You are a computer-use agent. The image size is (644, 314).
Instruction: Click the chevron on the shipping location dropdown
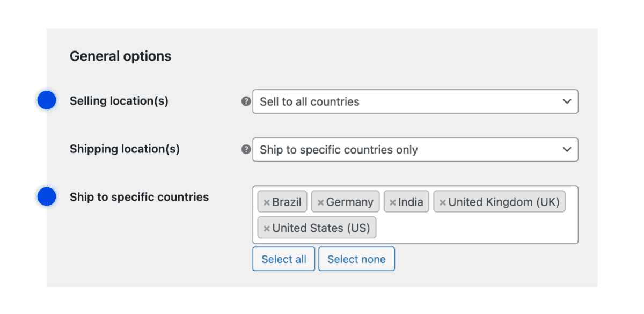567,150
